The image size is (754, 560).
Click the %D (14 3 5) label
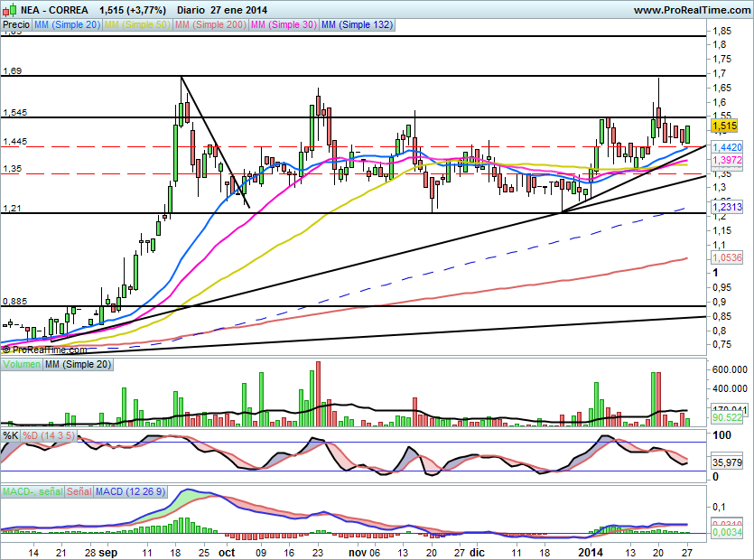(x=49, y=435)
